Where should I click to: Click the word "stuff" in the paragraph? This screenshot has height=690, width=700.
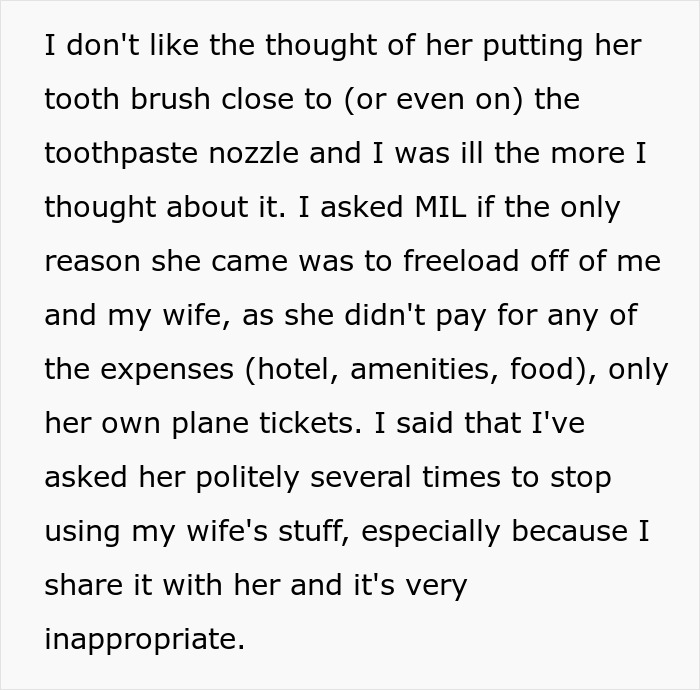(312, 531)
